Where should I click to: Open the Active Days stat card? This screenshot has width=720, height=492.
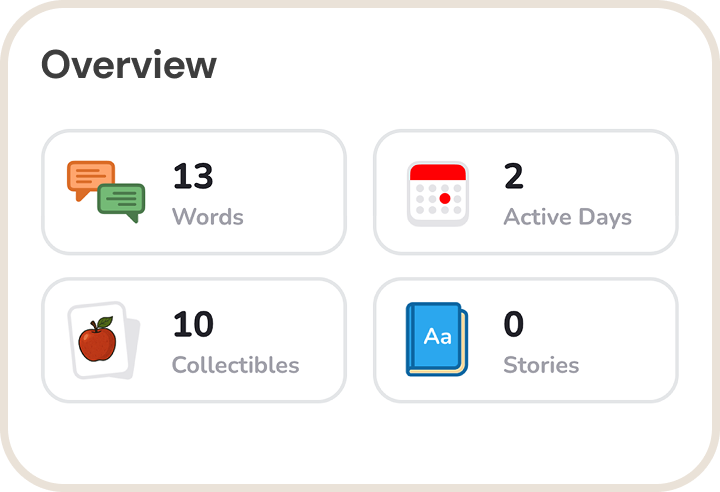click(526, 192)
